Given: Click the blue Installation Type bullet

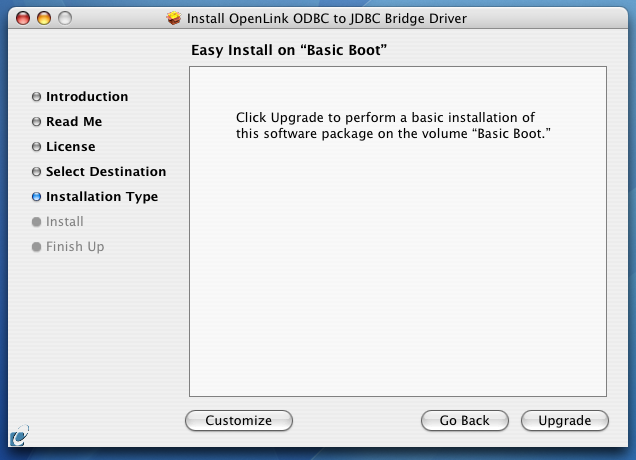Looking at the screenshot, I should pyautogui.click(x=37, y=197).
